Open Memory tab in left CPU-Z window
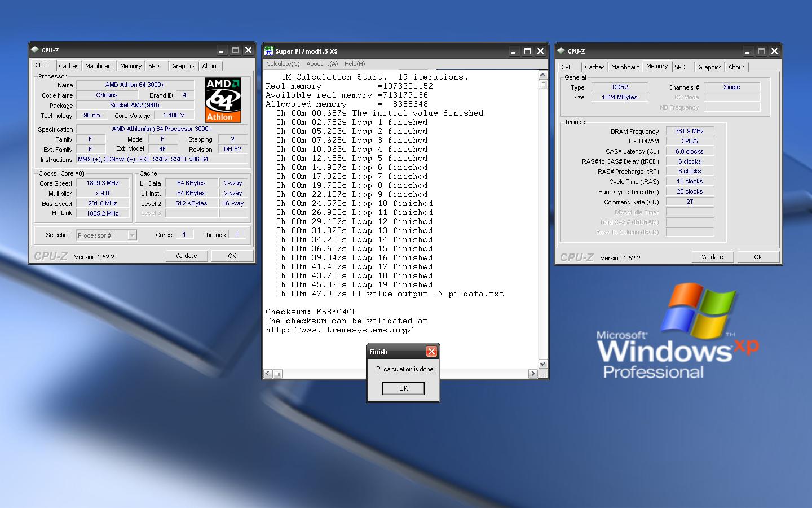Screen dimensions: 812x508 point(131,66)
